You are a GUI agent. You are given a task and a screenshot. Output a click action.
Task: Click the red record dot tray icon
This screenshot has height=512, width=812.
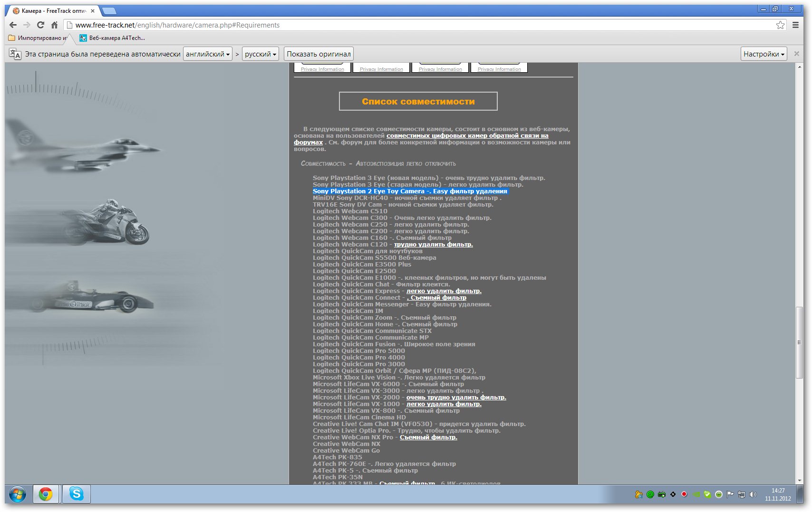coord(685,494)
